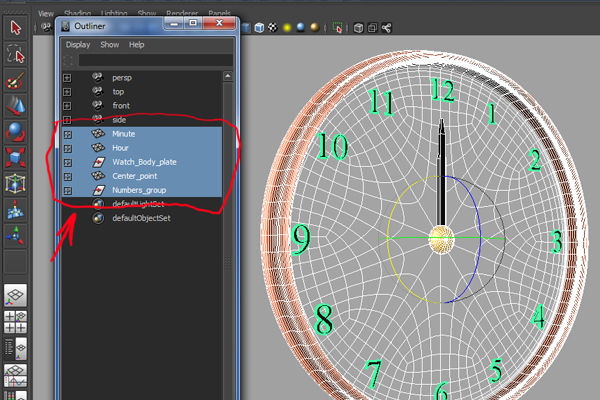Expand the side camera node
The height and width of the screenshot is (400, 600).
point(67,120)
